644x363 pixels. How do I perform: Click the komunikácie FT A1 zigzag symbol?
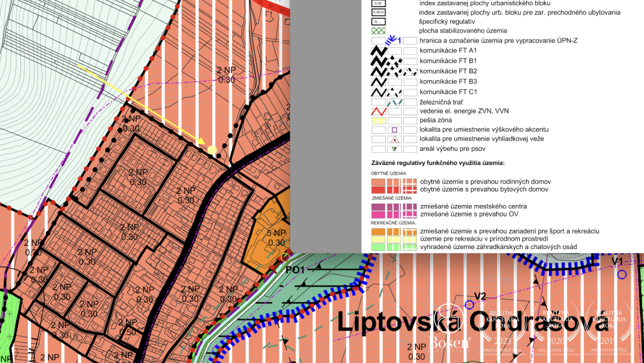[x=378, y=52]
